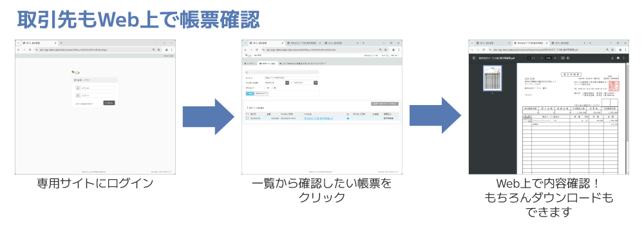The height and width of the screenshot is (232, 644).
Task: Download the PDF using the toolbar download icon
Action: coord(612,58)
